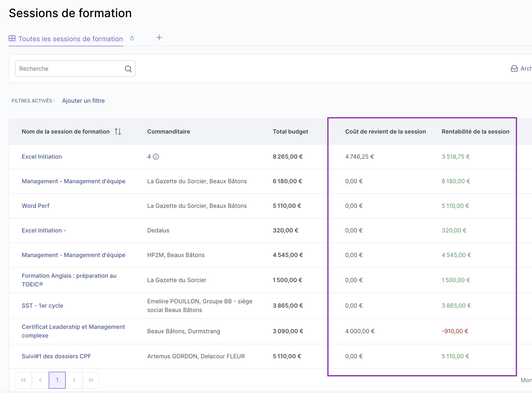Go to next page chevron
This screenshot has height=393, width=532.
(x=74, y=380)
